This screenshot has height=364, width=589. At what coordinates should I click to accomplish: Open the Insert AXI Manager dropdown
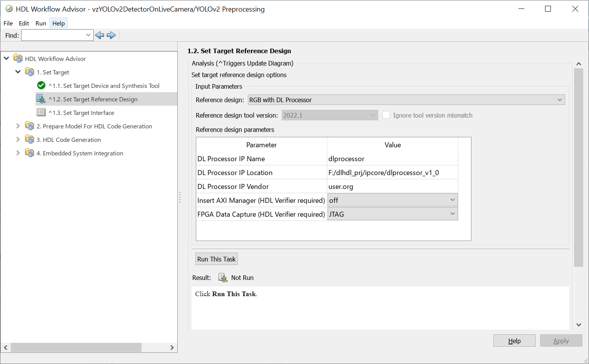[392, 200]
